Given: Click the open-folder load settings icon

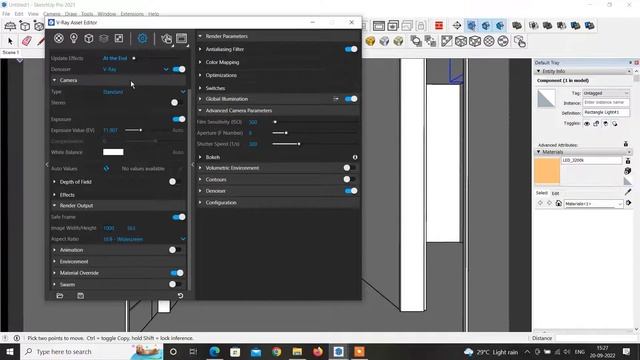Looking at the screenshot, I should point(60,296).
